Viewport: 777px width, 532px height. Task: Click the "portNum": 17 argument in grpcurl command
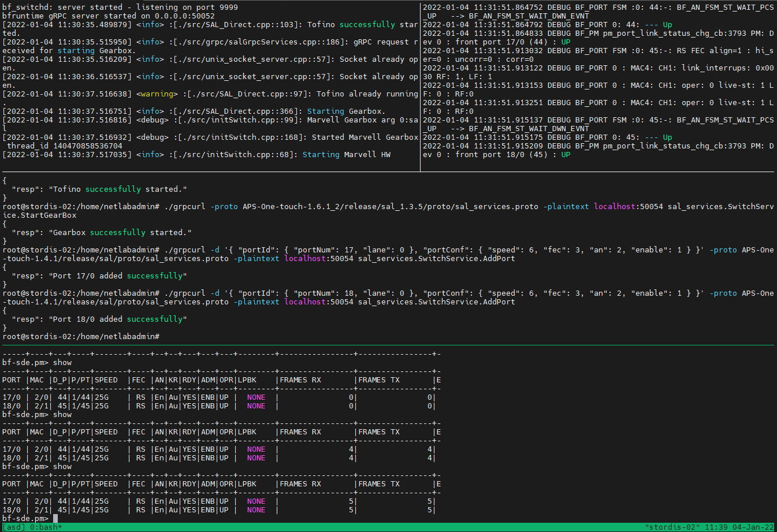pyautogui.click(x=326, y=250)
